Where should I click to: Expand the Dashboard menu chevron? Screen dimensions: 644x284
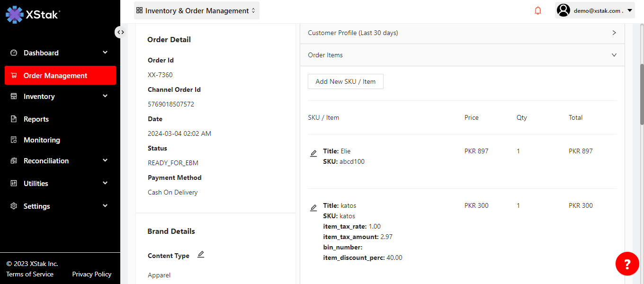(x=105, y=53)
